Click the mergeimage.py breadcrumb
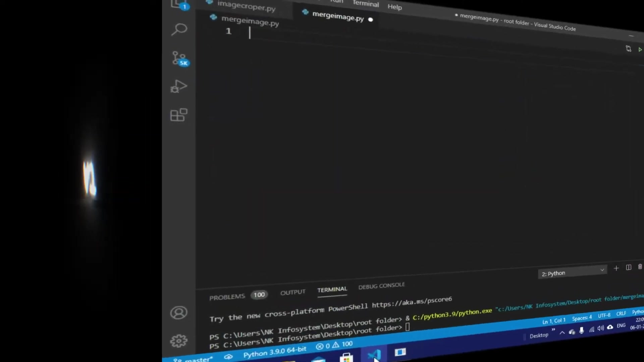The height and width of the screenshot is (362, 644). (x=250, y=21)
